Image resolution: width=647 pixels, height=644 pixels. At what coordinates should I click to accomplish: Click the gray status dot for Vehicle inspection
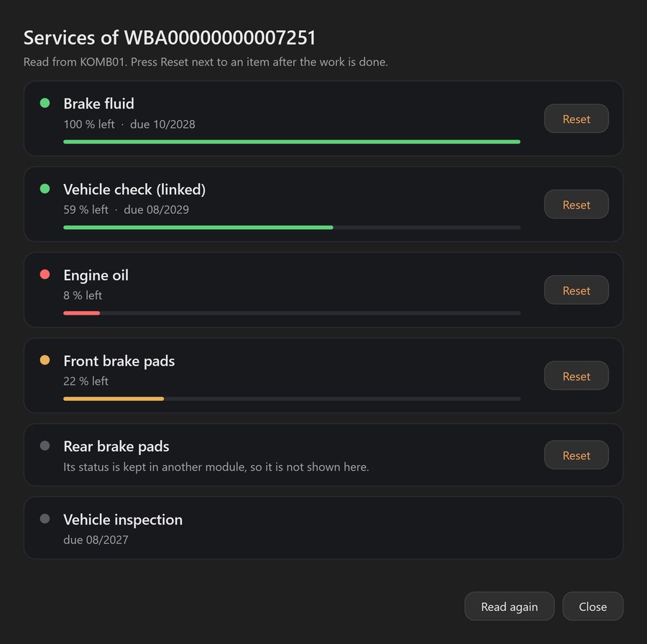[45, 519]
